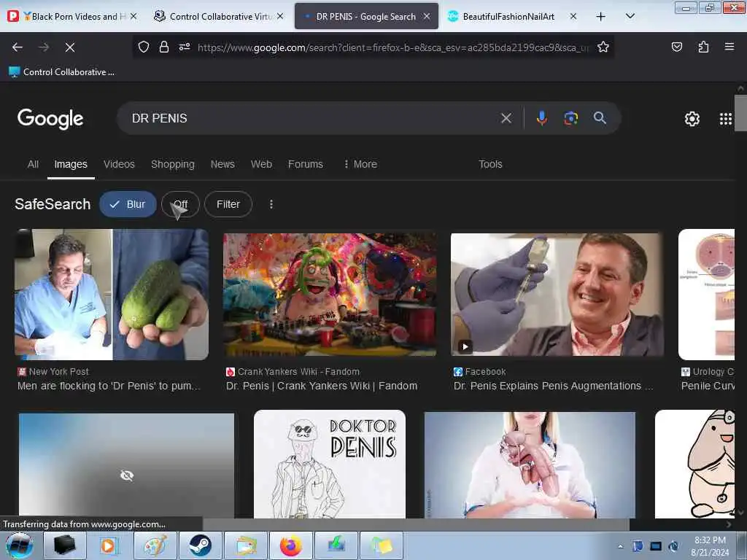This screenshot has height=560, width=747.
Task: Launch Steam from the taskbar
Action: [x=200, y=545]
